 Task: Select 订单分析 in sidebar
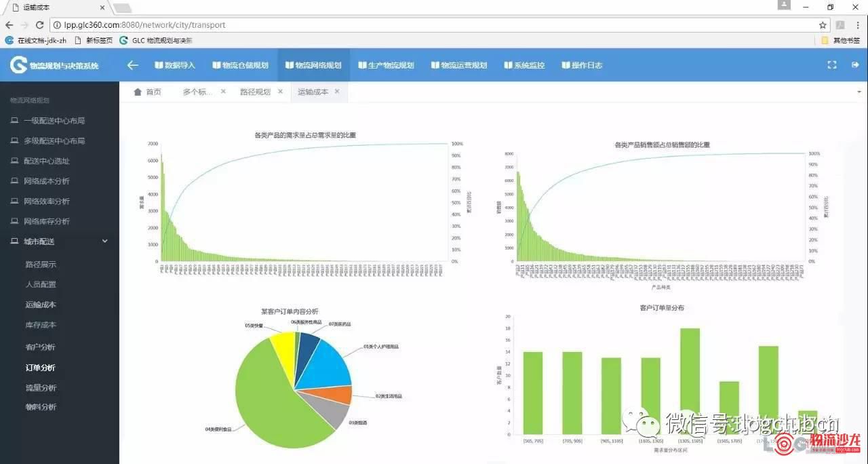point(40,368)
